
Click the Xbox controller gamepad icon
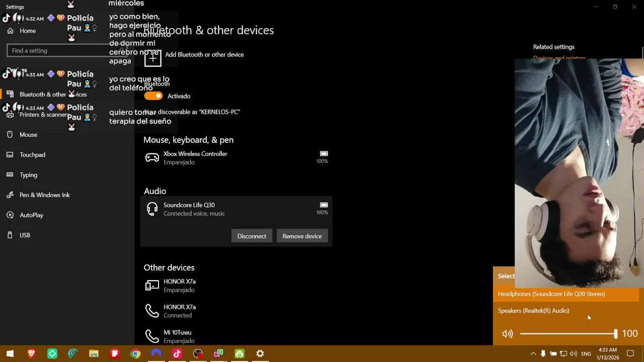pyautogui.click(x=152, y=158)
